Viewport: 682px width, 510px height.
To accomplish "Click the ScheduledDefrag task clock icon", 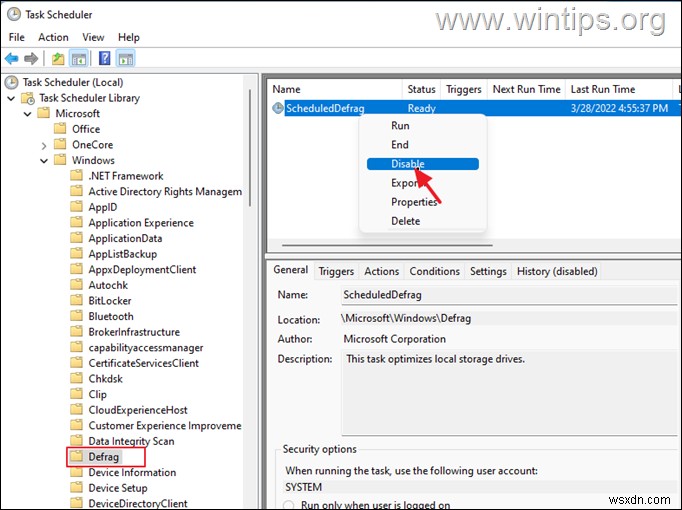I will (277, 108).
